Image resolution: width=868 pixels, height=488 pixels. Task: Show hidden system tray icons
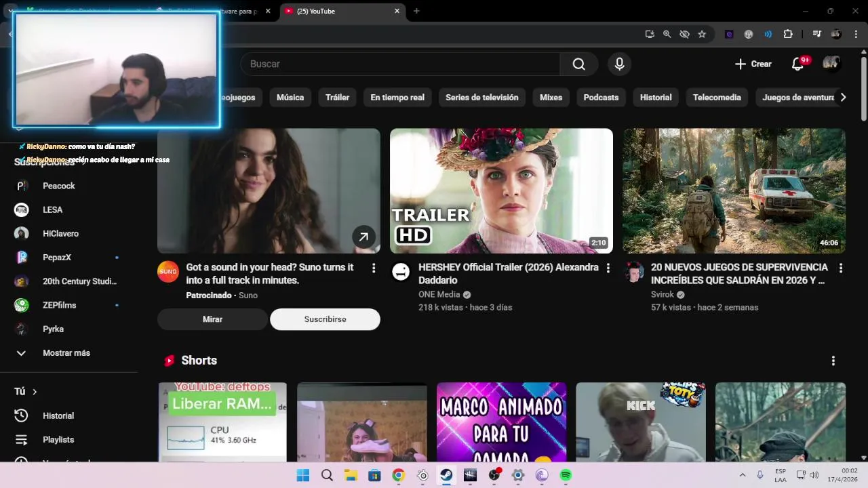[742, 475]
